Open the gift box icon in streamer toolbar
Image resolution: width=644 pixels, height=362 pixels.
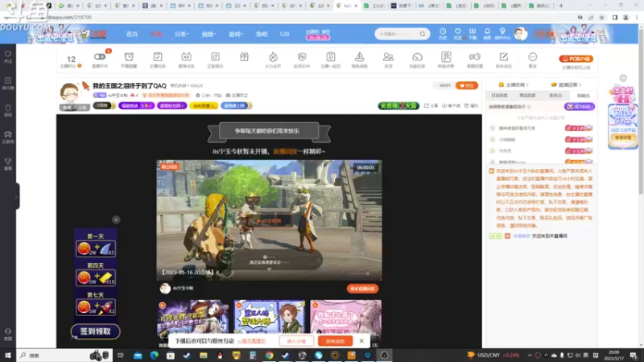point(244,57)
